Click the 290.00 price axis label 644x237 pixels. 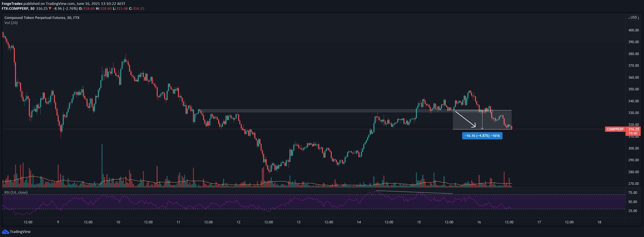coord(633,160)
